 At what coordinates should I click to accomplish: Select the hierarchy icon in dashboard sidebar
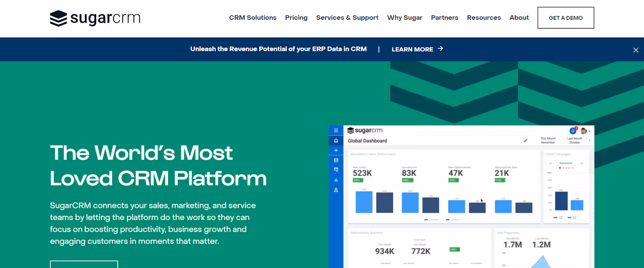336,180
